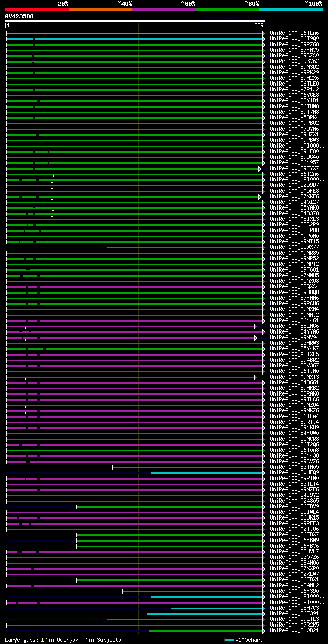Click the arrowhead ending the A9NV94 alignment
This screenshot has width=328, height=644.
[x=256, y=337]
